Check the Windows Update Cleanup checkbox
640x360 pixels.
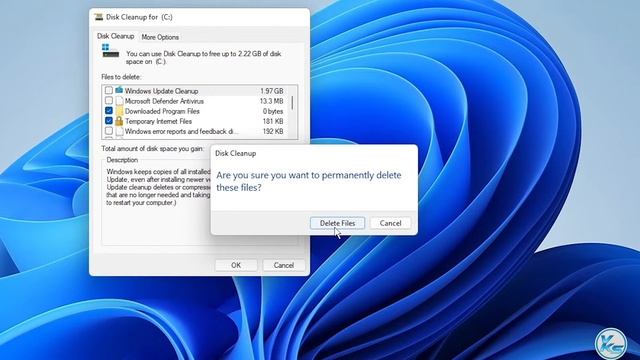click(x=109, y=90)
